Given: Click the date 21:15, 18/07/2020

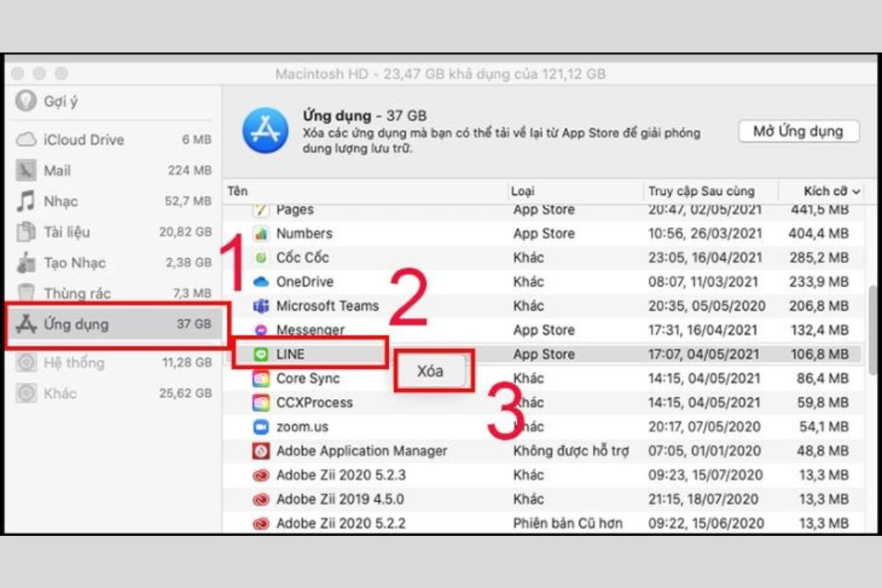Looking at the screenshot, I should click(x=706, y=500).
